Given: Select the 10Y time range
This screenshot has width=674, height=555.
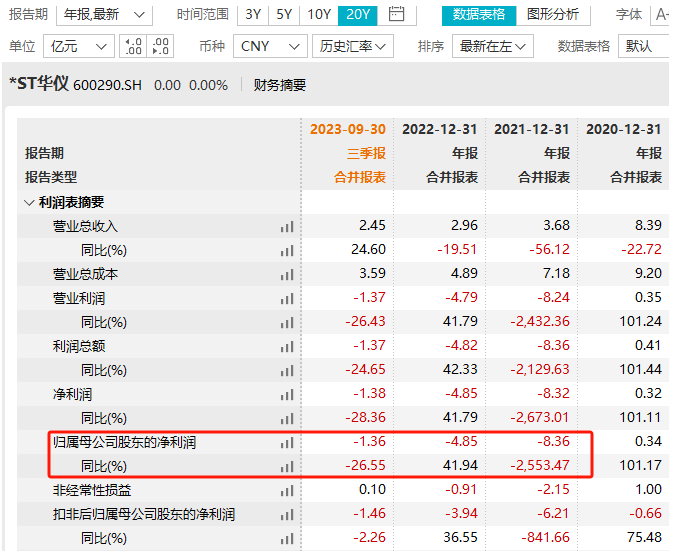Looking at the screenshot, I should (319, 14).
